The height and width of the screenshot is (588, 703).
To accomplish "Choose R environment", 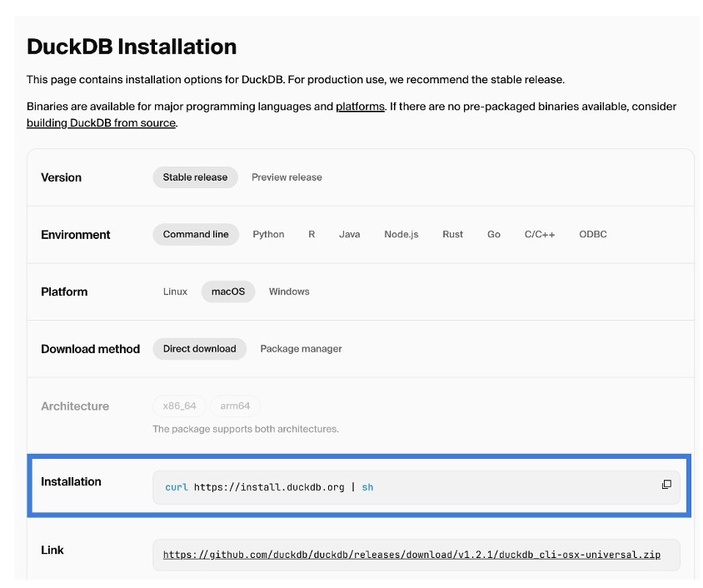I will (x=312, y=234).
